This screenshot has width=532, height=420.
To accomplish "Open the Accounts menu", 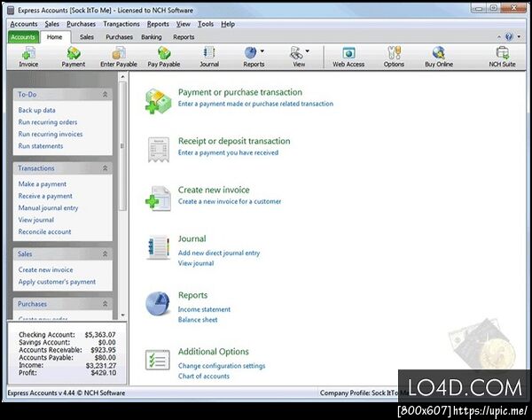I will 24,24.
